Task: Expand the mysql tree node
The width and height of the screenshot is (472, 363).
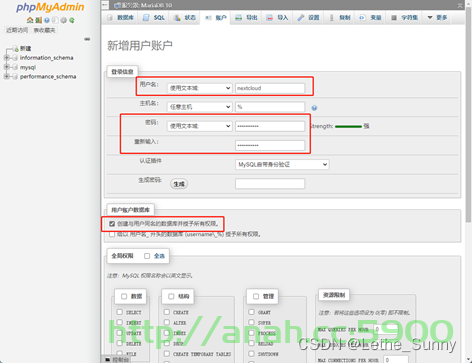Action: pyautogui.click(x=6, y=67)
